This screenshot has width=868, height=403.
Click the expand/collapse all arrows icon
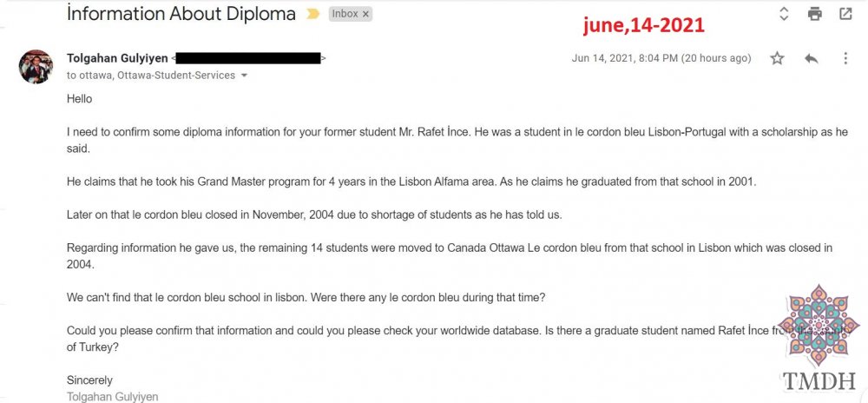point(784,14)
